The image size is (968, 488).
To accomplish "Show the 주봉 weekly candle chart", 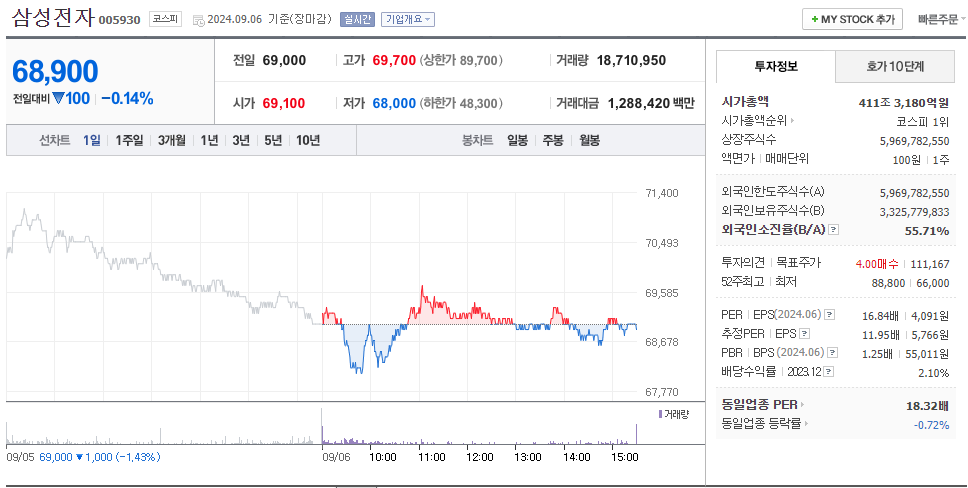I will coord(553,140).
